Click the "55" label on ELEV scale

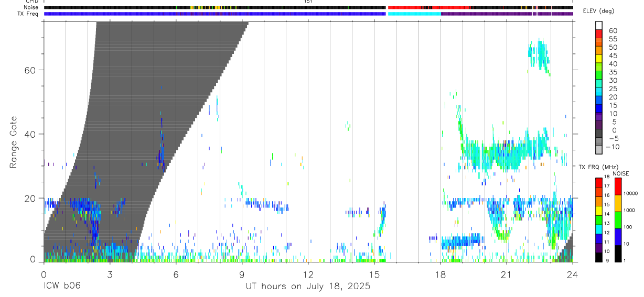613,39
